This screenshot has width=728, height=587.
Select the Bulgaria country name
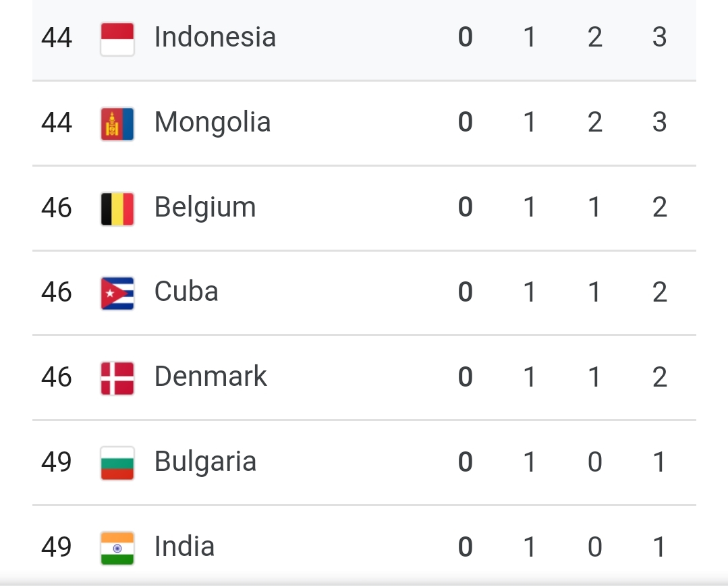pyautogui.click(x=205, y=462)
